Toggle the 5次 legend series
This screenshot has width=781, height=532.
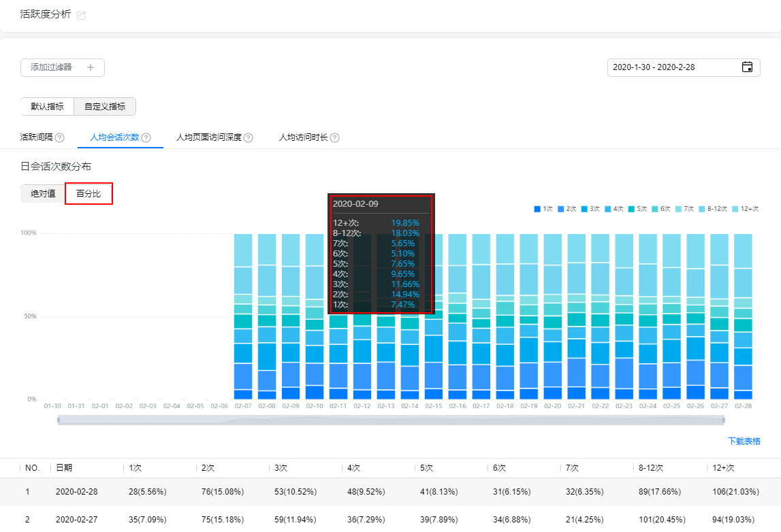[637, 209]
